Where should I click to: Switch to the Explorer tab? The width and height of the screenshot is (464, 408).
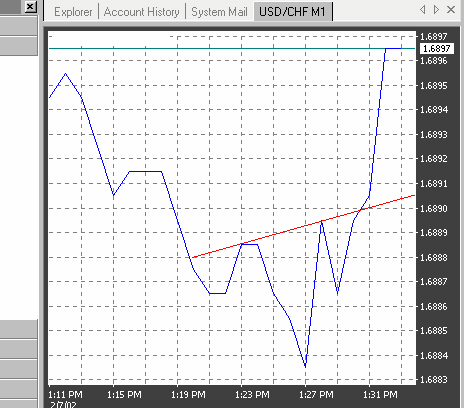click(73, 12)
